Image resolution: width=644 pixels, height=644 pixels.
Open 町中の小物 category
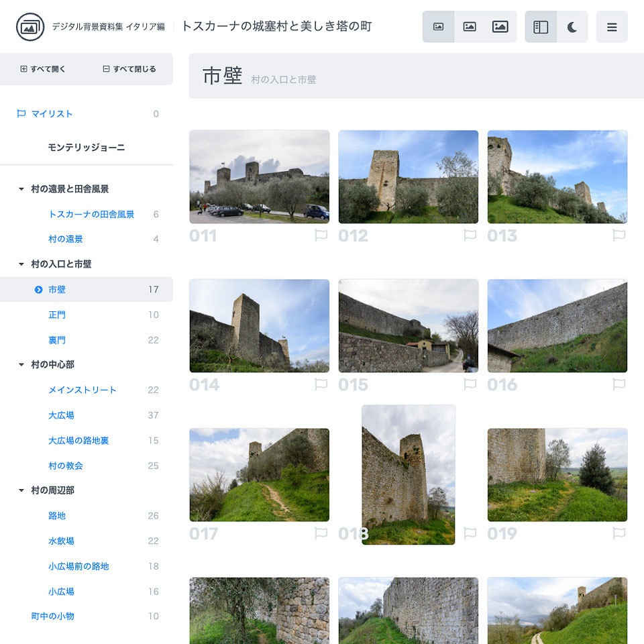point(52,616)
